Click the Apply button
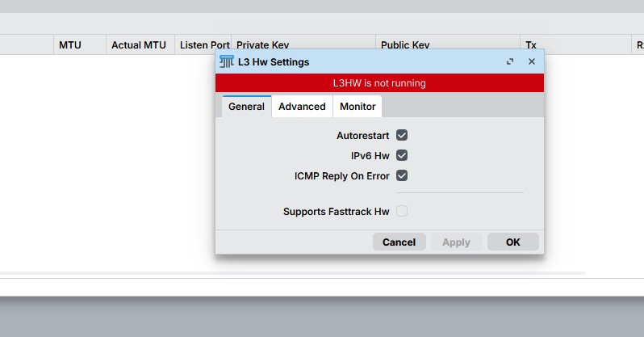 (456, 242)
